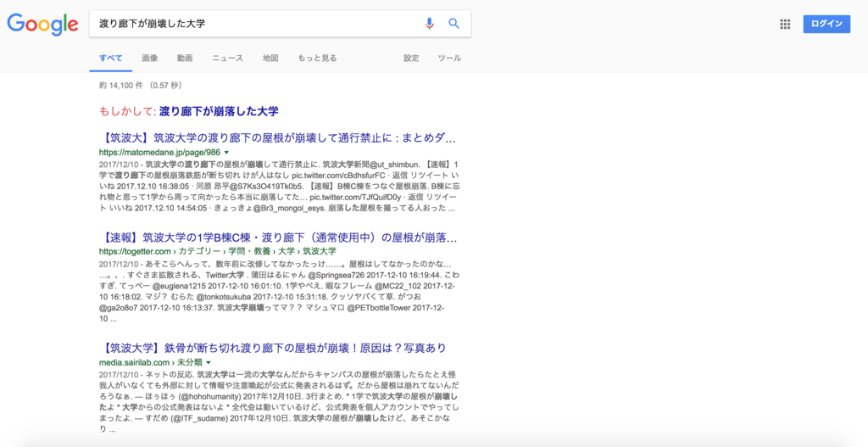Switch to the 動画 tab
The height and width of the screenshot is (447, 868).
click(185, 59)
